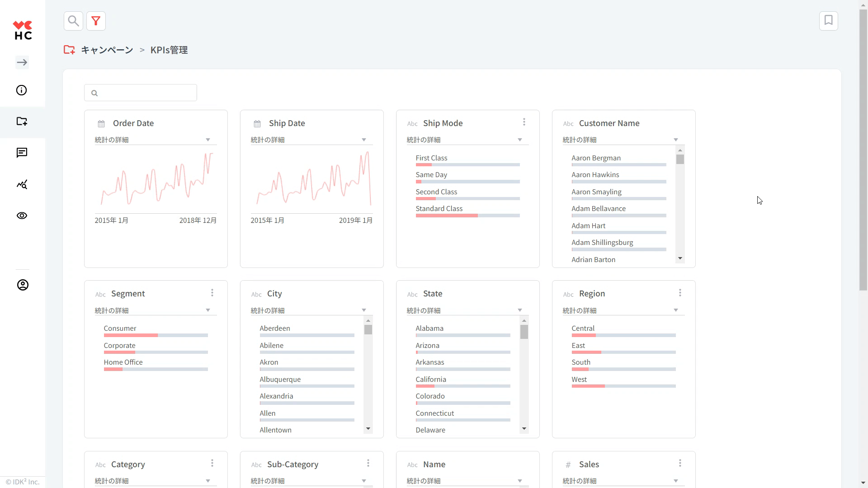
Task: Click the キャンペーン breadcrumb link
Action: coord(107,50)
